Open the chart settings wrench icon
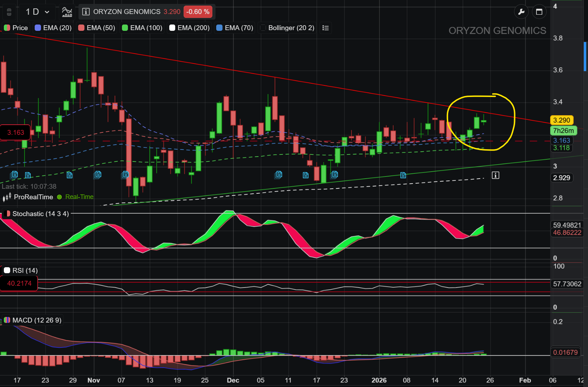Image resolution: width=588 pixels, height=387 pixels. [521, 12]
